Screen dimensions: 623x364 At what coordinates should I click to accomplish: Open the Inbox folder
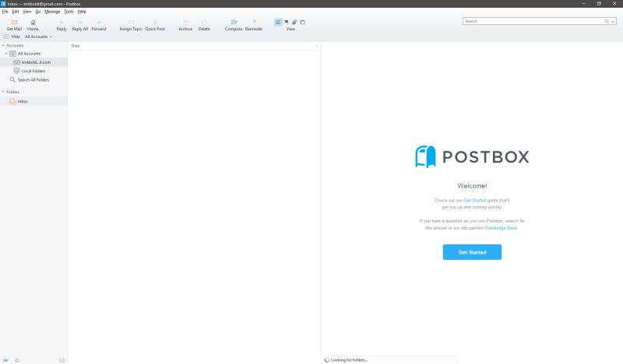[23, 102]
